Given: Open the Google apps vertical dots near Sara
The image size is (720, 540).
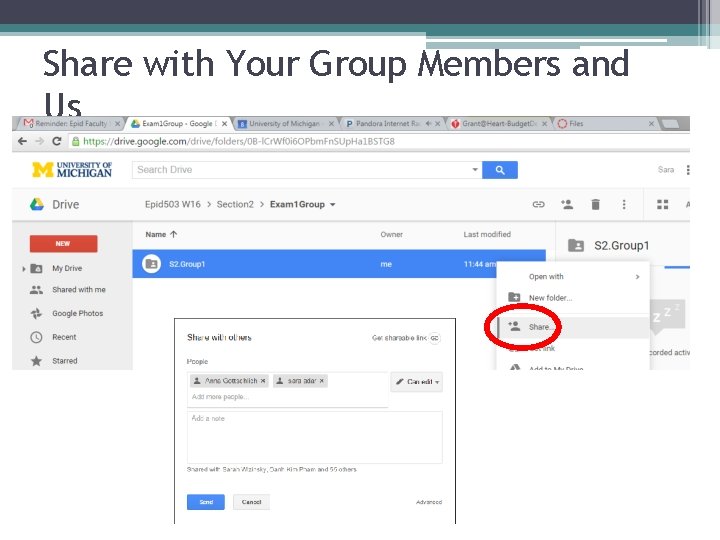Looking at the screenshot, I should (x=687, y=170).
